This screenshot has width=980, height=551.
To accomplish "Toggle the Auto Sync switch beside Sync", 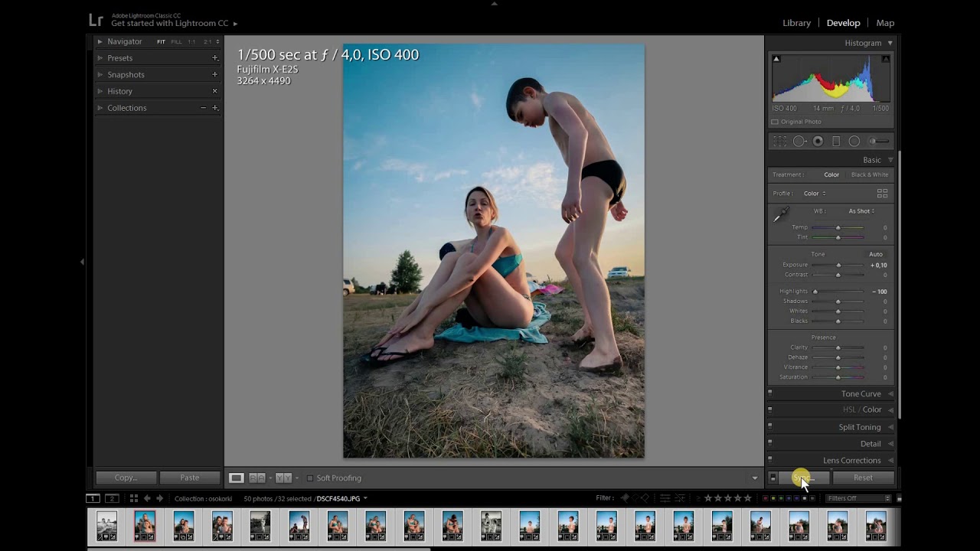I will click(x=773, y=478).
